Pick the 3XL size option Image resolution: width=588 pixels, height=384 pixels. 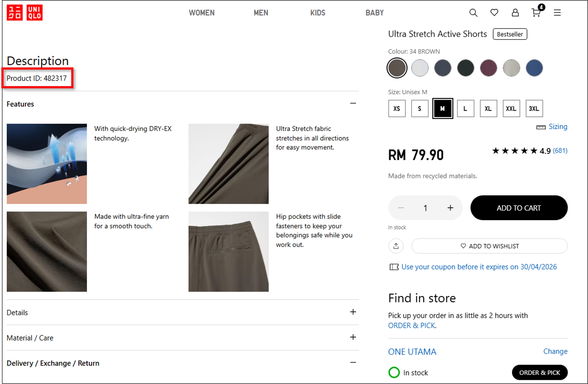[534, 108]
